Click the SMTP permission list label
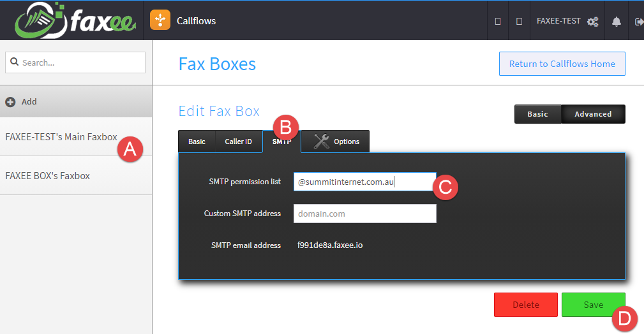Image resolution: width=644 pixels, height=334 pixels. (x=245, y=182)
